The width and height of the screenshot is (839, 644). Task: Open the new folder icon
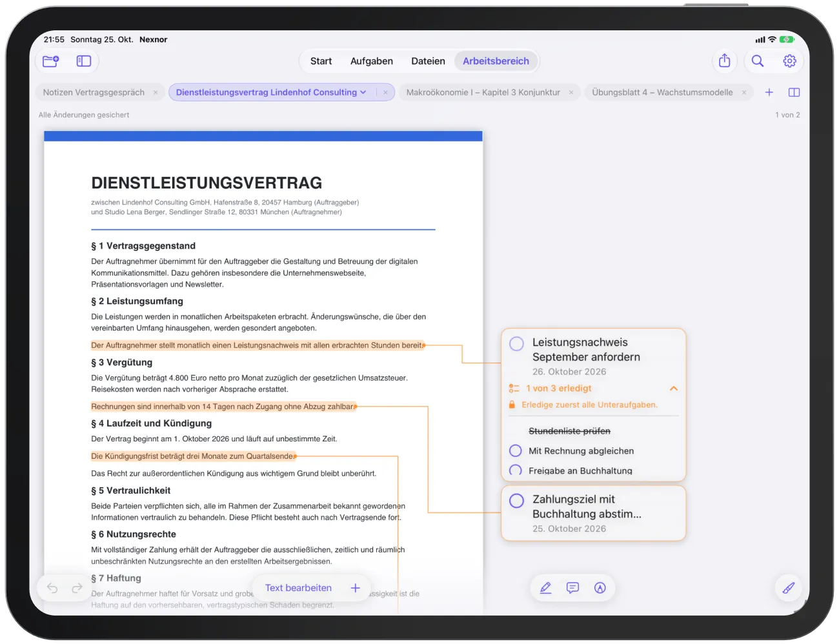[x=51, y=61]
